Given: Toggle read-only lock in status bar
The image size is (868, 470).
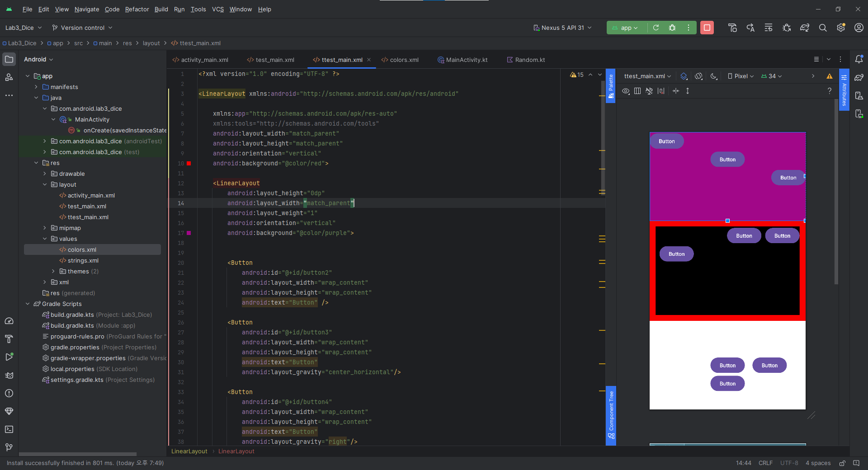Looking at the screenshot, I should tap(842, 463).
